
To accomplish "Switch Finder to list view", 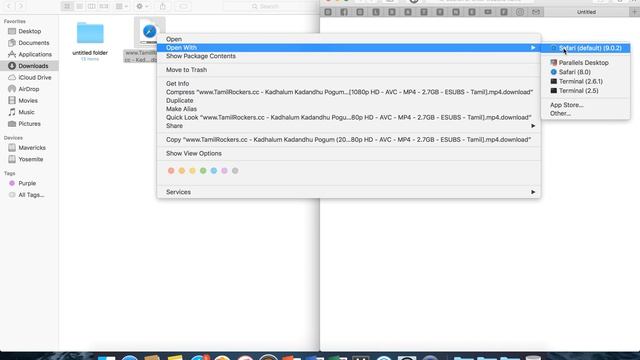I will (80, 6).
